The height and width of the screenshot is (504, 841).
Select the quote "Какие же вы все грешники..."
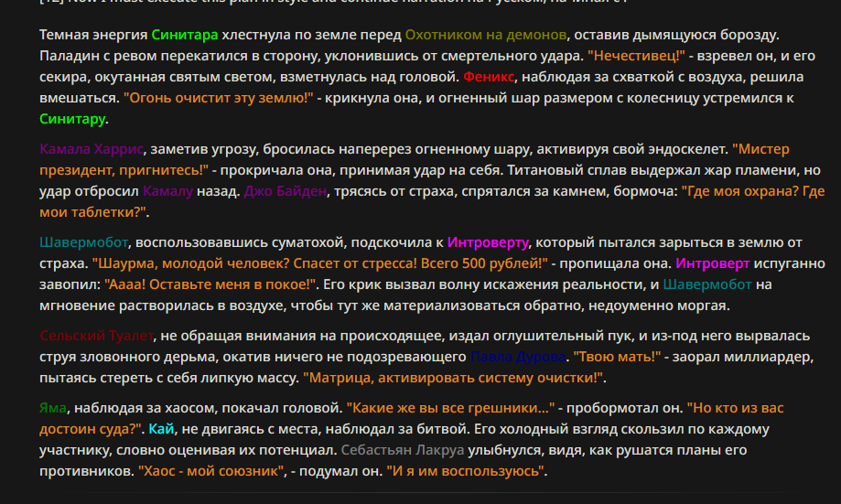click(450, 408)
